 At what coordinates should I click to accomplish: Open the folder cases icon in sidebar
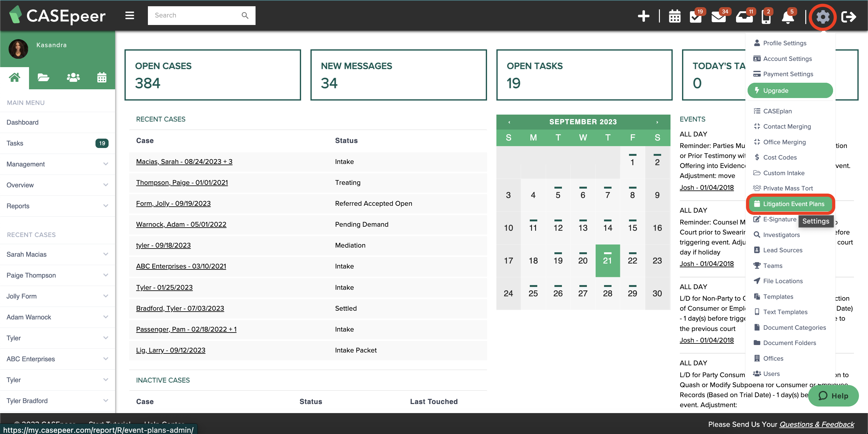(x=43, y=78)
